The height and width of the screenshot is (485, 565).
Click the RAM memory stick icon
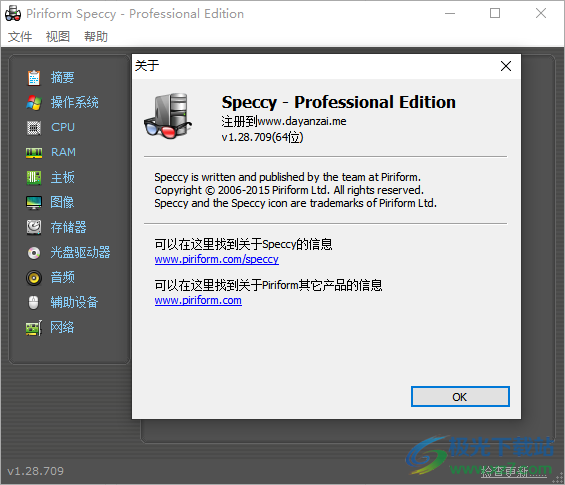pyautogui.click(x=34, y=153)
